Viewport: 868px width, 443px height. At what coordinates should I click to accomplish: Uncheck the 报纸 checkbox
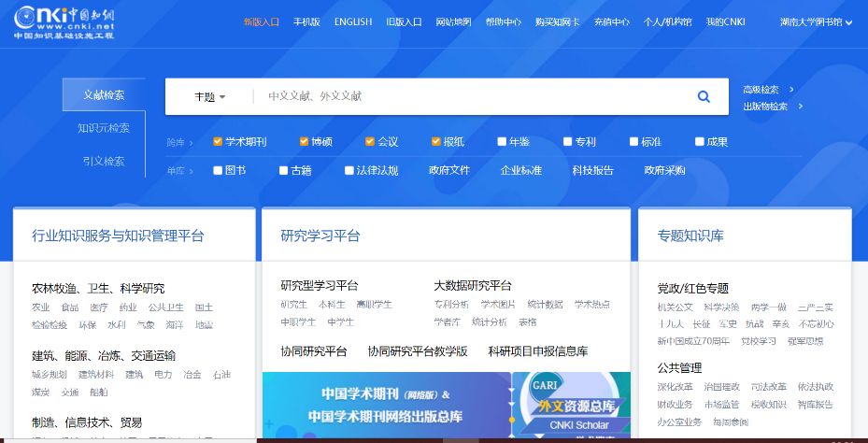[435, 141]
